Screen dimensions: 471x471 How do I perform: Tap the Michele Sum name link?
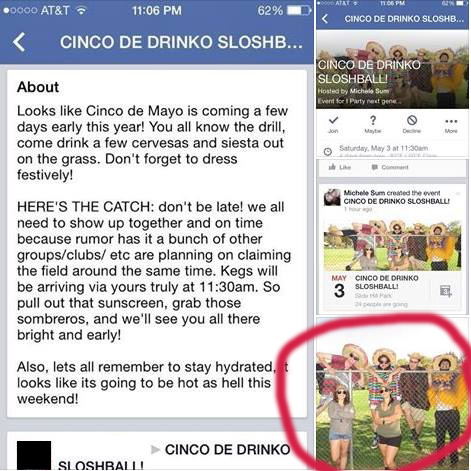pyautogui.click(x=364, y=193)
